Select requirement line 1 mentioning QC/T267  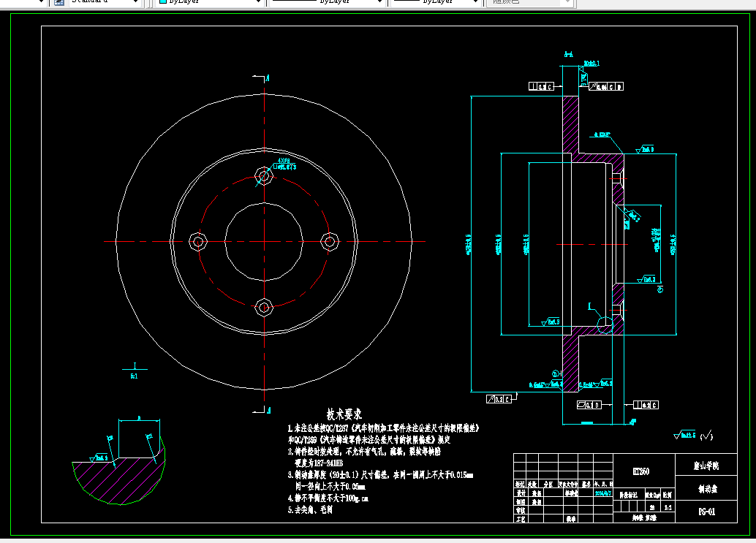pos(383,428)
